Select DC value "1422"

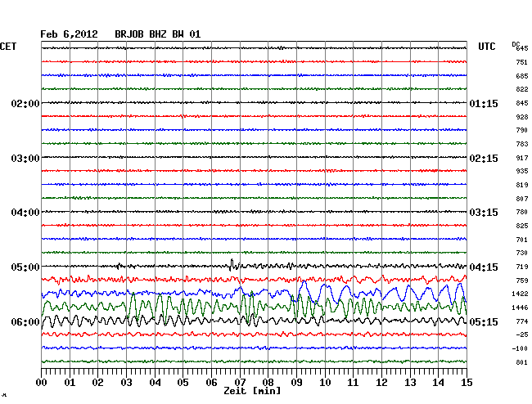(x=520, y=294)
